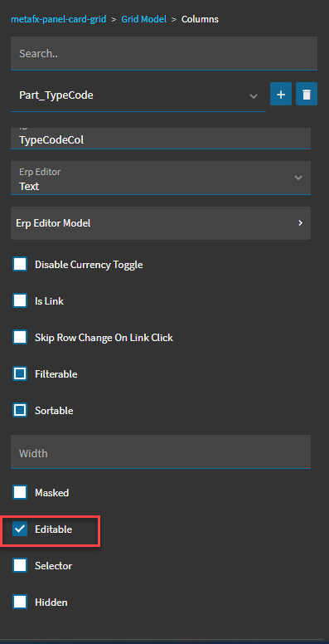
Task: Add a new column with plus icon
Action: point(281,94)
